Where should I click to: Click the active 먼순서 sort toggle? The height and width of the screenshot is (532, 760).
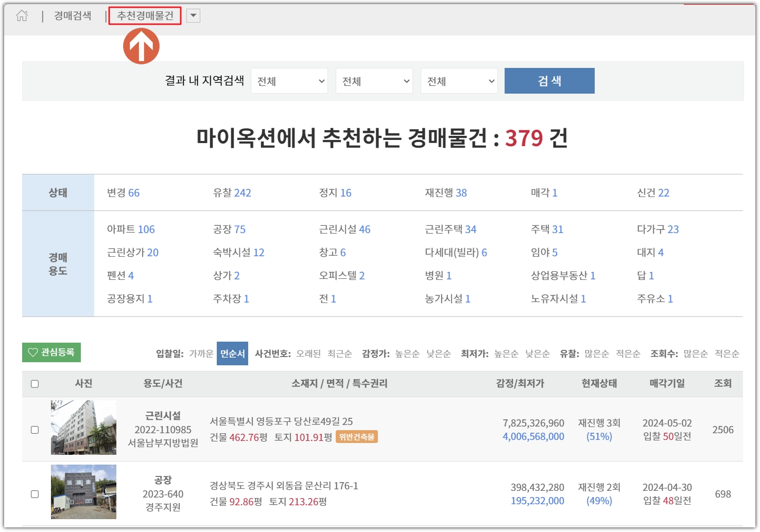(232, 353)
